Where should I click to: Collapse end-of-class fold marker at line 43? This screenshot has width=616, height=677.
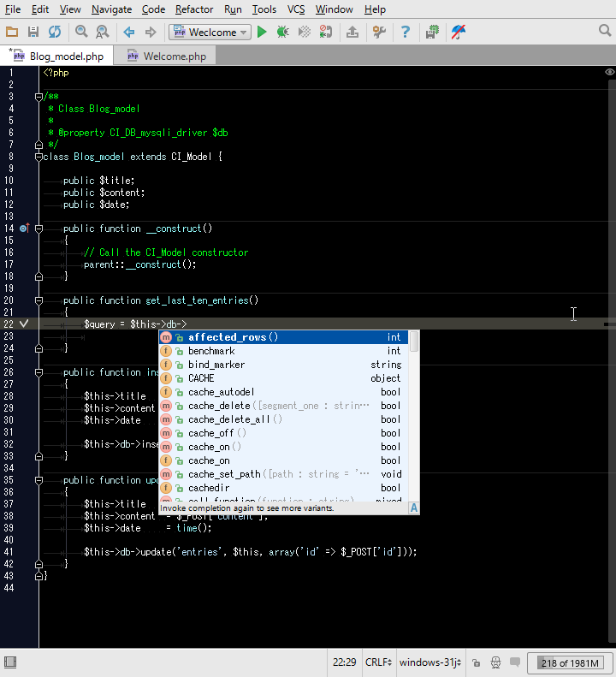(38, 575)
